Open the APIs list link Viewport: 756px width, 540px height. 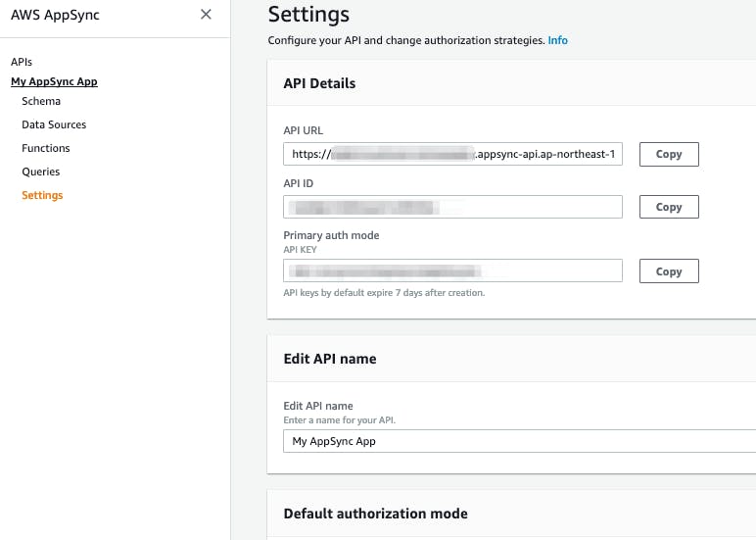point(22,62)
